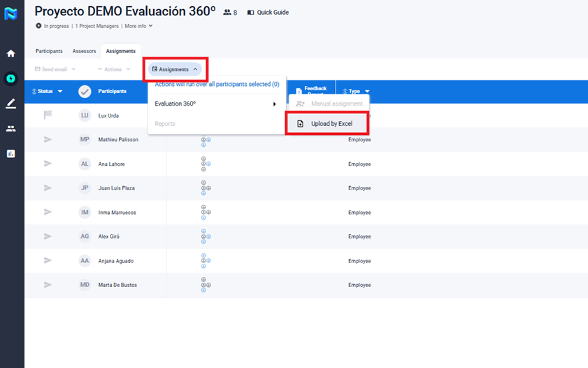Image resolution: width=588 pixels, height=368 pixels.
Task: Switch to the Participants tab
Action: point(49,51)
